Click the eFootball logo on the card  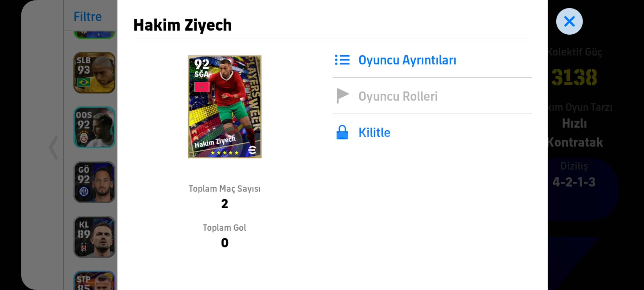(x=252, y=150)
